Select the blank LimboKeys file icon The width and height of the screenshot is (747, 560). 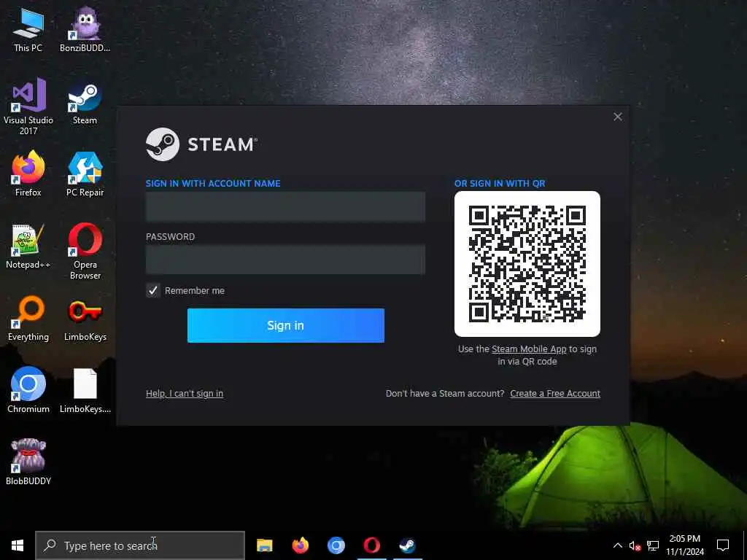[x=85, y=390]
